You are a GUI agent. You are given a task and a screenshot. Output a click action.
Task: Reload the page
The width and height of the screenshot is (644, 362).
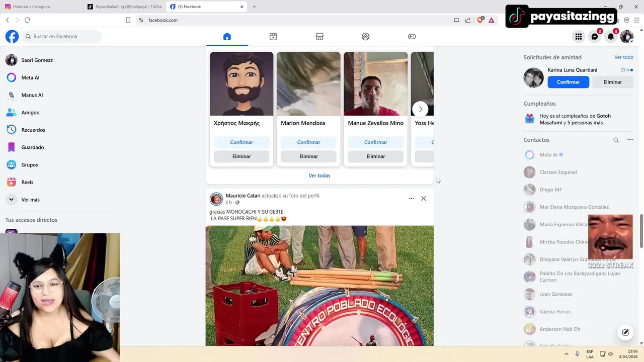pos(27,20)
